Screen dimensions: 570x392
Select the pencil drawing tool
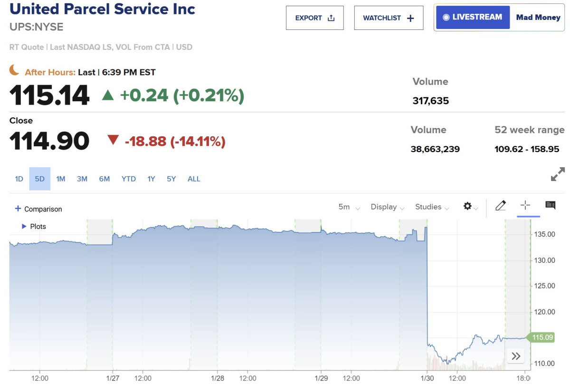tap(501, 206)
